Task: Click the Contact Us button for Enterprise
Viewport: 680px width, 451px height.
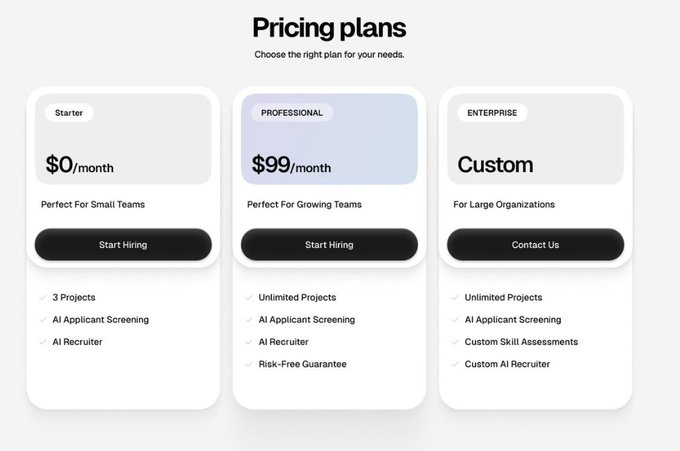Action: click(x=536, y=245)
